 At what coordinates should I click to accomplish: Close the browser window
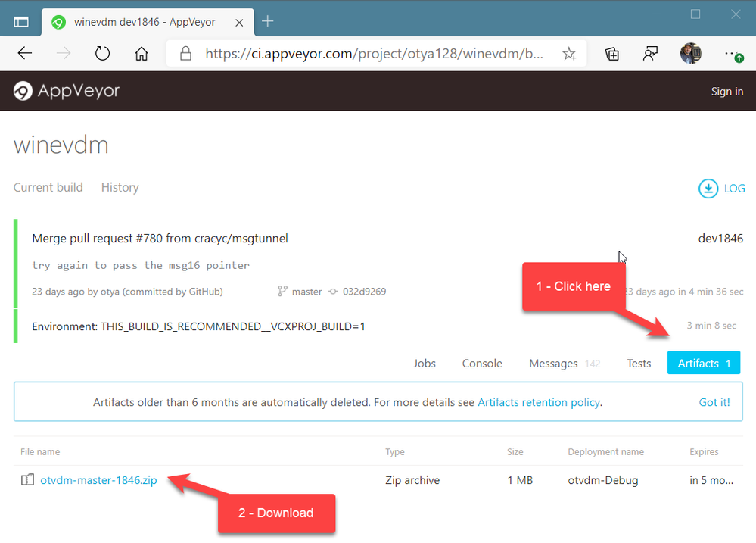[x=736, y=14]
